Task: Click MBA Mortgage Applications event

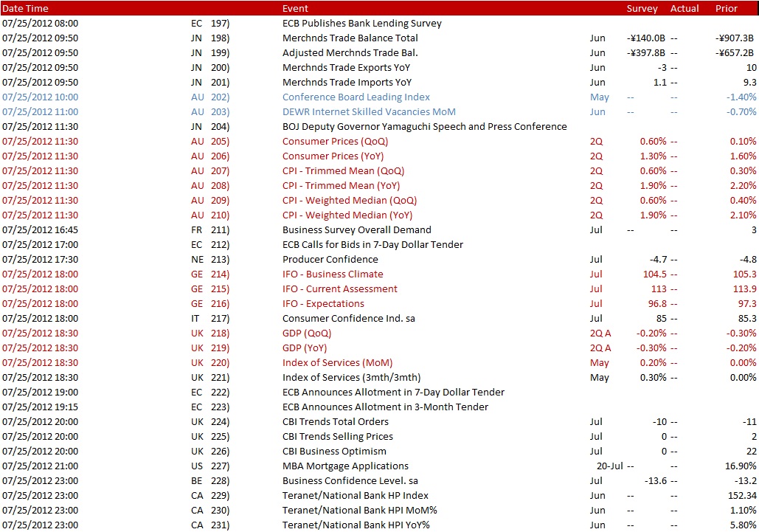Action: [x=345, y=466]
